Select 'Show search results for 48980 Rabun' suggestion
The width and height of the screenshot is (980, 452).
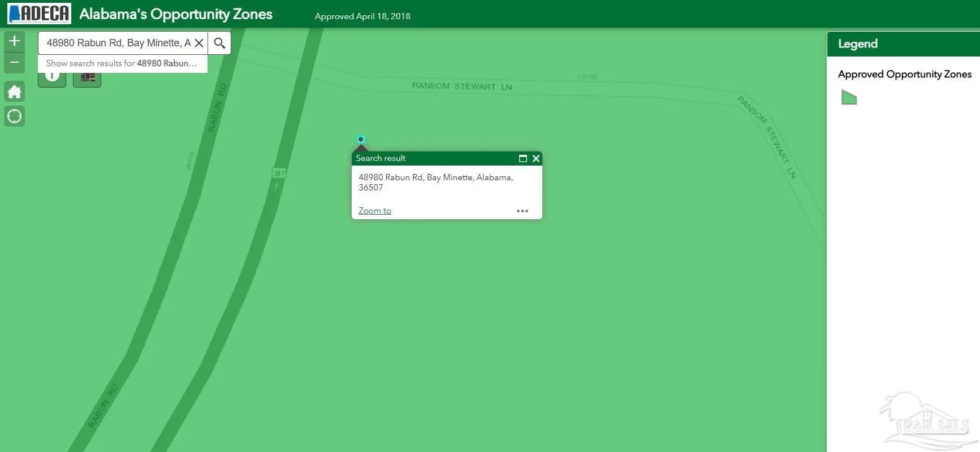[x=122, y=63]
